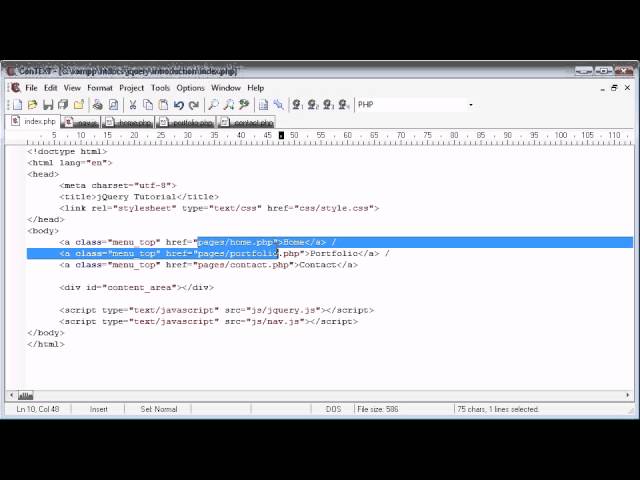Open the PHP highlighter dropdown
Viewport: 640px width, 480px height.
471,105
